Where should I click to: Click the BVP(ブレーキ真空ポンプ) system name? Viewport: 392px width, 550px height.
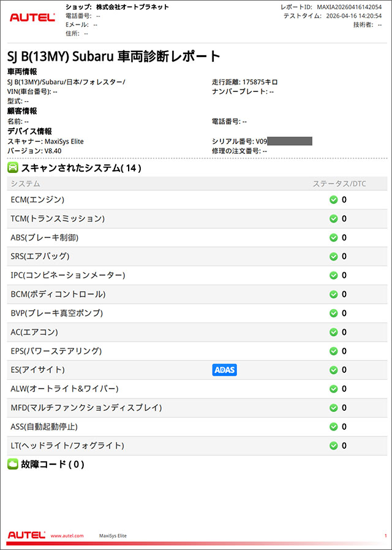tap(57, 313)
